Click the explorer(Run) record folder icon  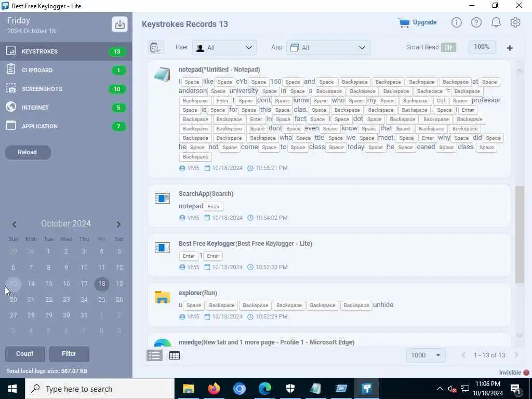(162, 297)
